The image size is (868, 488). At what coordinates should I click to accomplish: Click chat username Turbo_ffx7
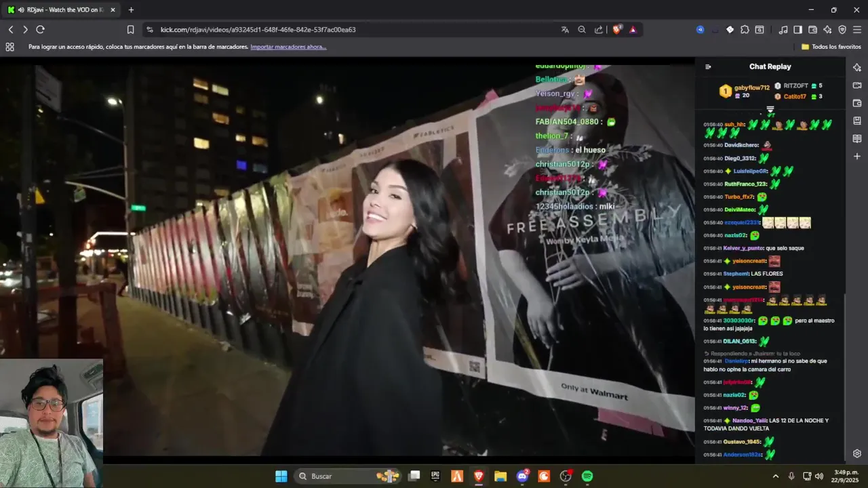(x=739, y=197)
